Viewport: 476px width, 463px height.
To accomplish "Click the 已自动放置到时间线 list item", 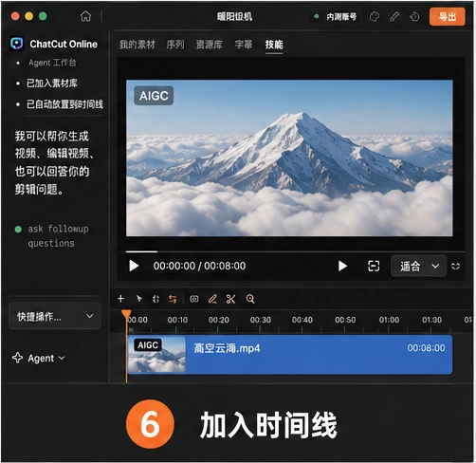I will 64,104.
